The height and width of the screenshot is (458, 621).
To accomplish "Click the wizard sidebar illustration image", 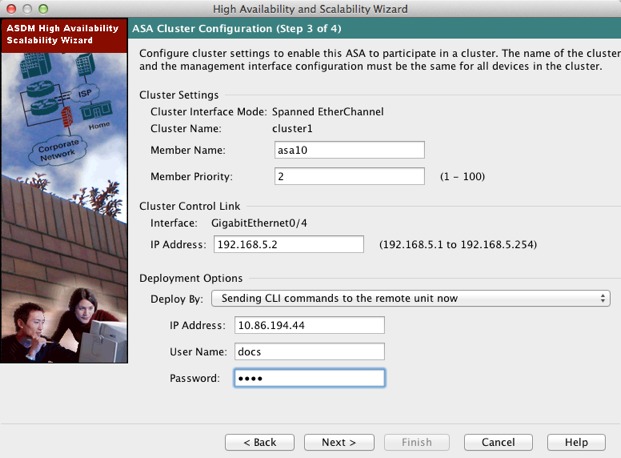I will pos(64,208).
